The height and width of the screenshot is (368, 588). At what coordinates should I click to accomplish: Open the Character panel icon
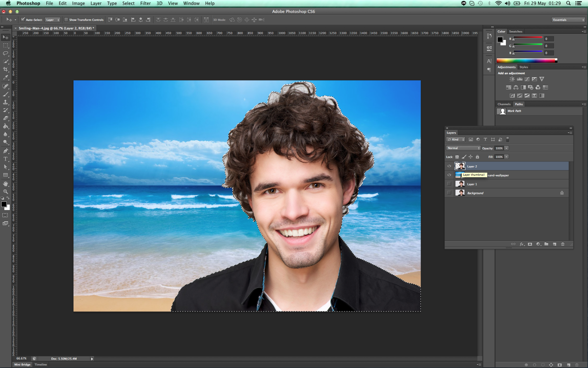click(x=489, y=61)
